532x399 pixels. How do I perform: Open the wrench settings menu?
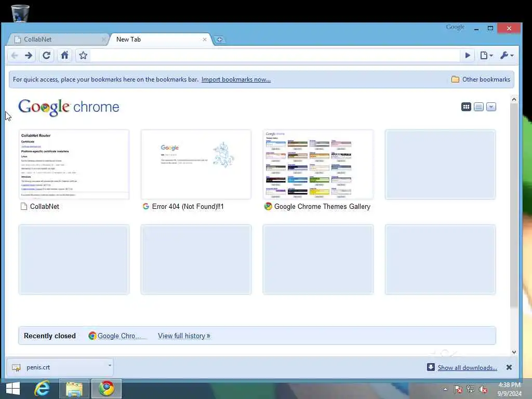[507, 55]
